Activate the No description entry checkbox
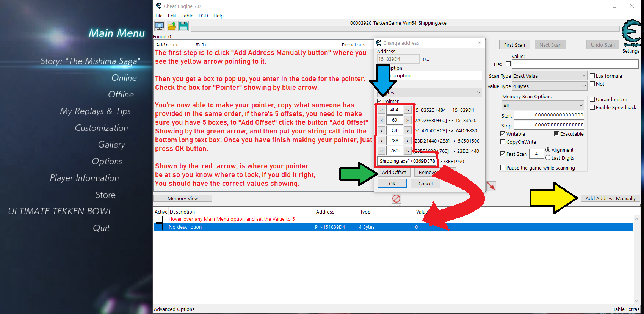 [x=159, y=227]
